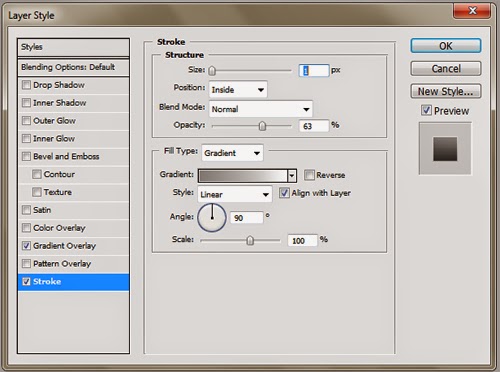Image resolution: width=500 pixels, height=372 pixels.
Task: Click the Cancel button
Action: tap(446, 69)
